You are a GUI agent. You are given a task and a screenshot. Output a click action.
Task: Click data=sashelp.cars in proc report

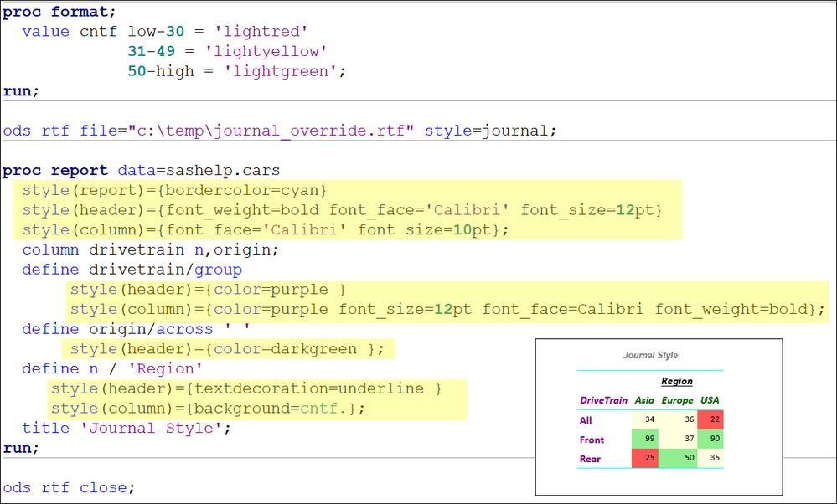click(x=199, y=171)
